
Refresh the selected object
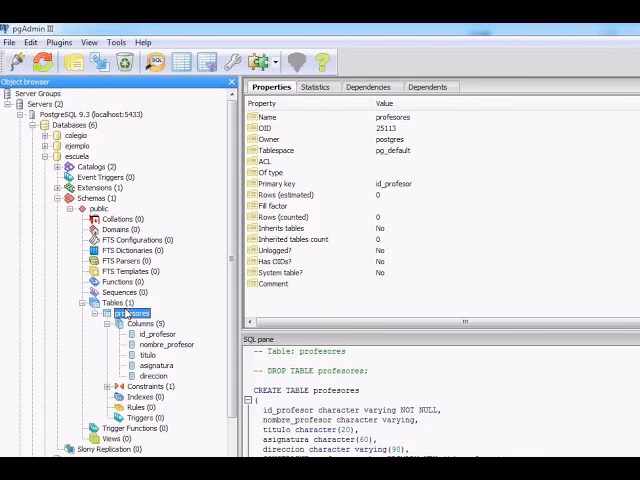coord(42,62)
